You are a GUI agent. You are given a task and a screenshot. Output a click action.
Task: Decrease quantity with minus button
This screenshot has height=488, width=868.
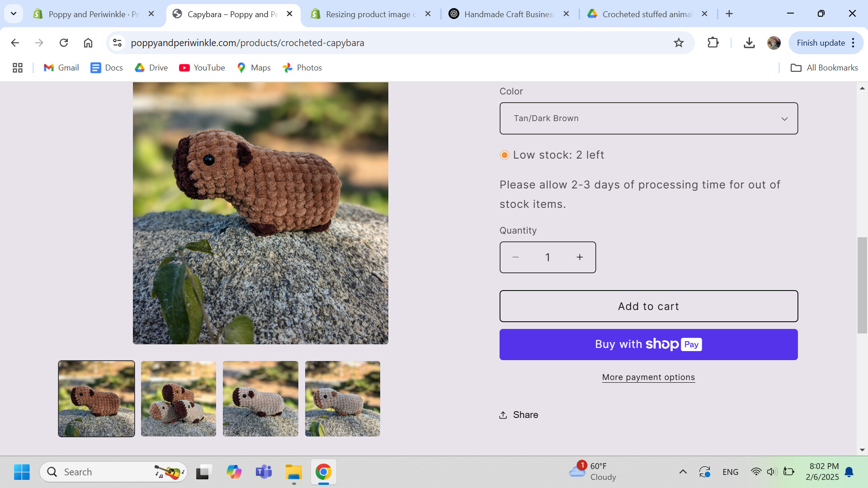515,258
